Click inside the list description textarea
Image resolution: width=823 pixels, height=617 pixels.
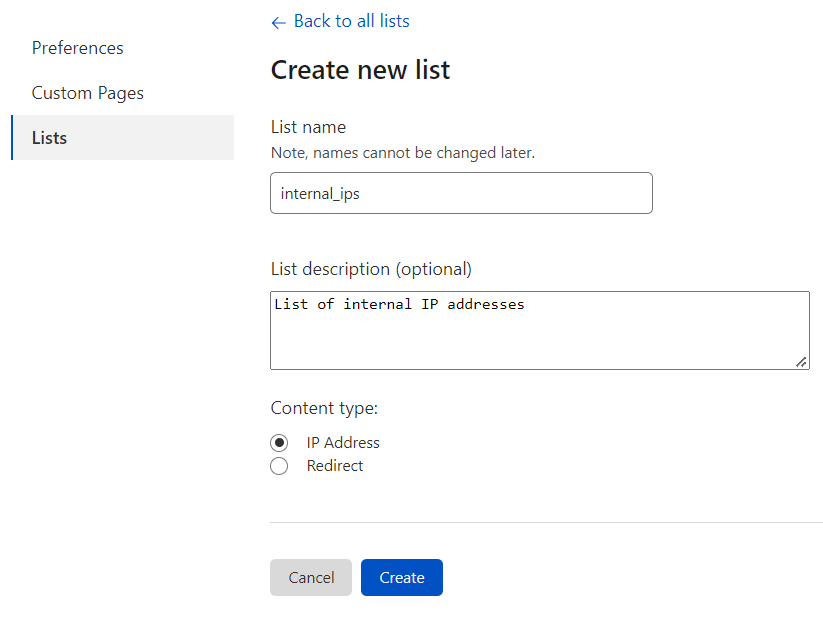tap(540, 330)
